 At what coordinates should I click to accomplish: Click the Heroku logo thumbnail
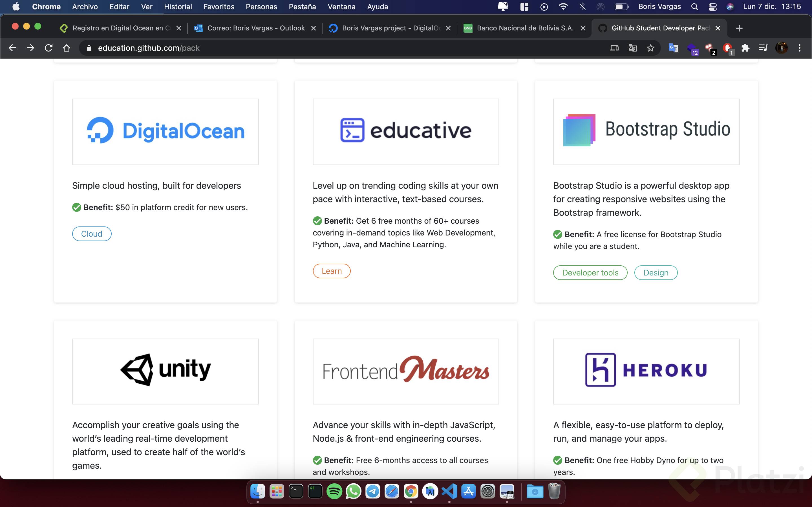646,371
